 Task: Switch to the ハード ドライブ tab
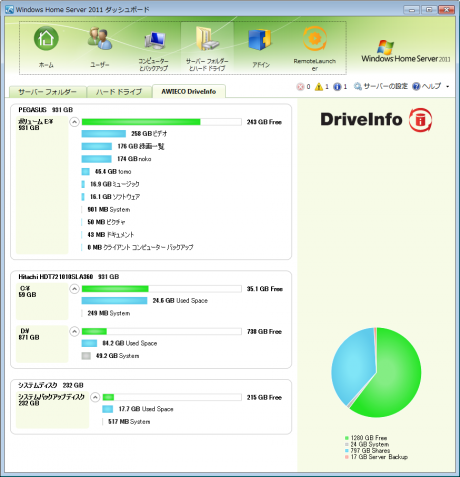(x=119, y=92)
